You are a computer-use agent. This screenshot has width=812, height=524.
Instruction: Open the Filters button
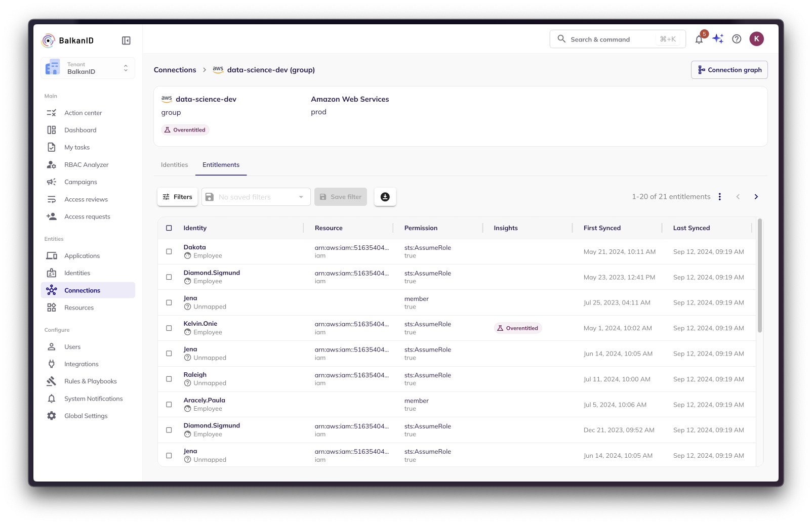177,197
